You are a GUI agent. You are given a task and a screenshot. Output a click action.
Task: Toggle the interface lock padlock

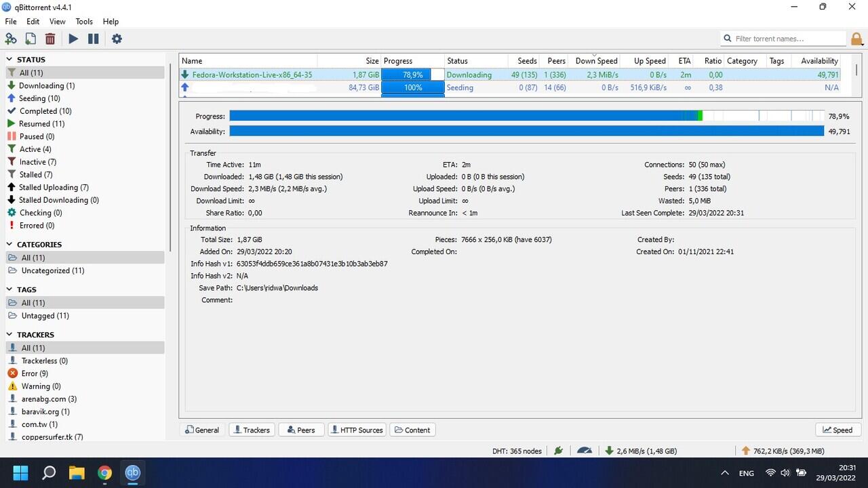point(856,39)
